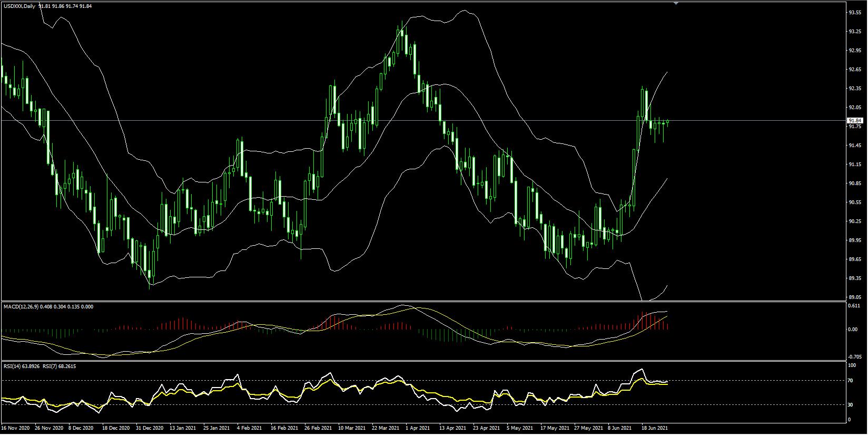Screen dimensions: 868x435
Task: Click the 23 Apr 2021 date label
Action: pyautogui.click(x=486, y=428)
